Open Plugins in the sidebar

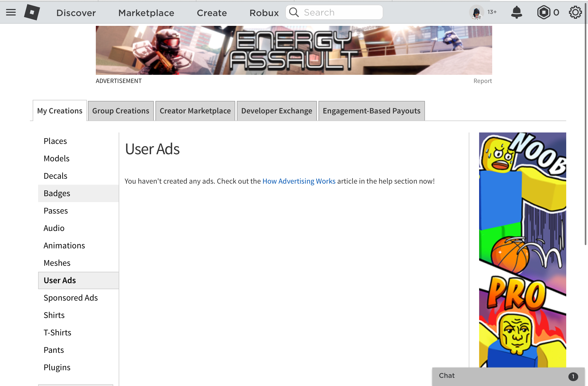pyautogui.click(x=78, y=368)
